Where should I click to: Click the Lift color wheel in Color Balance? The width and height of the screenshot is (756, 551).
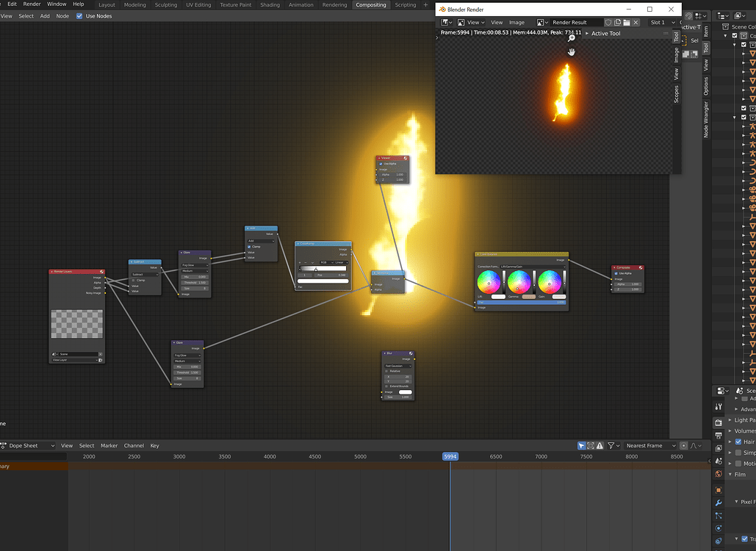[489, 282]
